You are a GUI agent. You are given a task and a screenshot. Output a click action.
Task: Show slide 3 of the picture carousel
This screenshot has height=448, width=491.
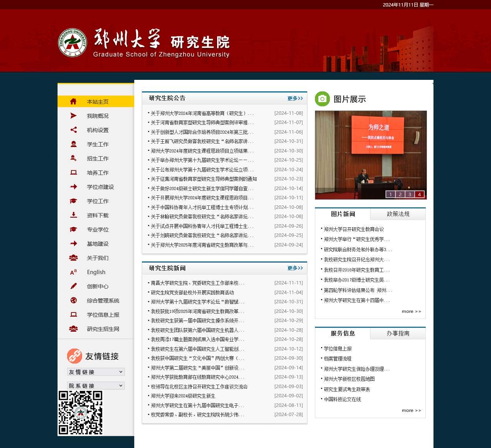[410, 194]
